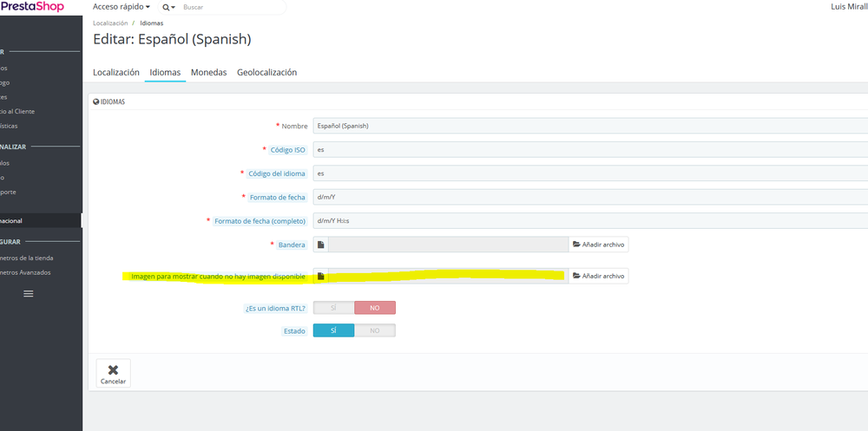
Task: Switch to the Idiomas tab
Action: (x=165, y=73)
